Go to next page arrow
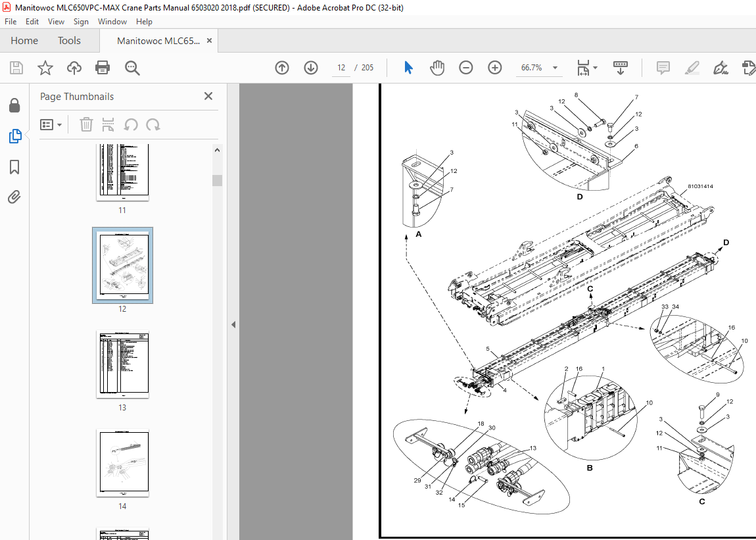 click(x=311, y=68)
